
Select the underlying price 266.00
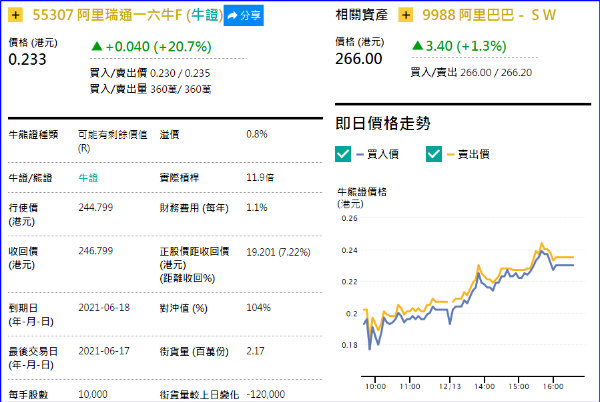pyautogui.click(x=359, y=59)
